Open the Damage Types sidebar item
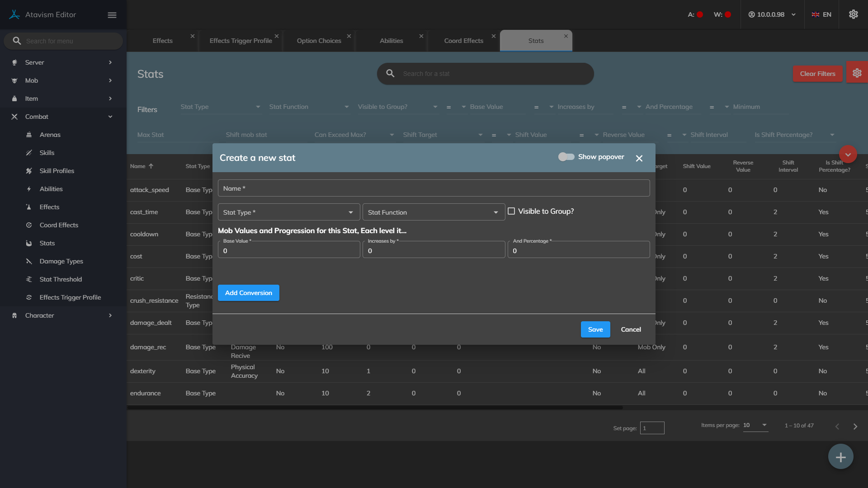Viewport: 868px width, 488px height. [x=61, y=261]
